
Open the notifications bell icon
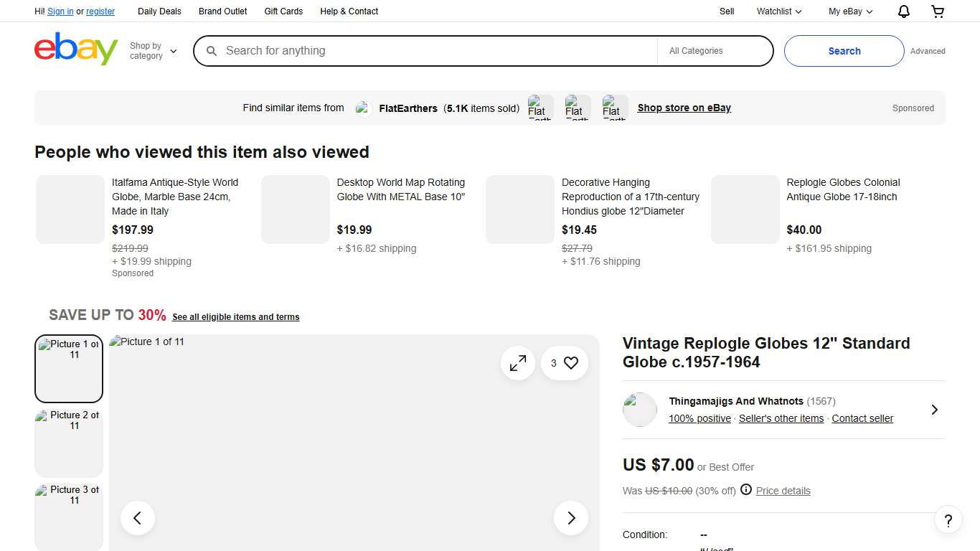pos(904,11)
